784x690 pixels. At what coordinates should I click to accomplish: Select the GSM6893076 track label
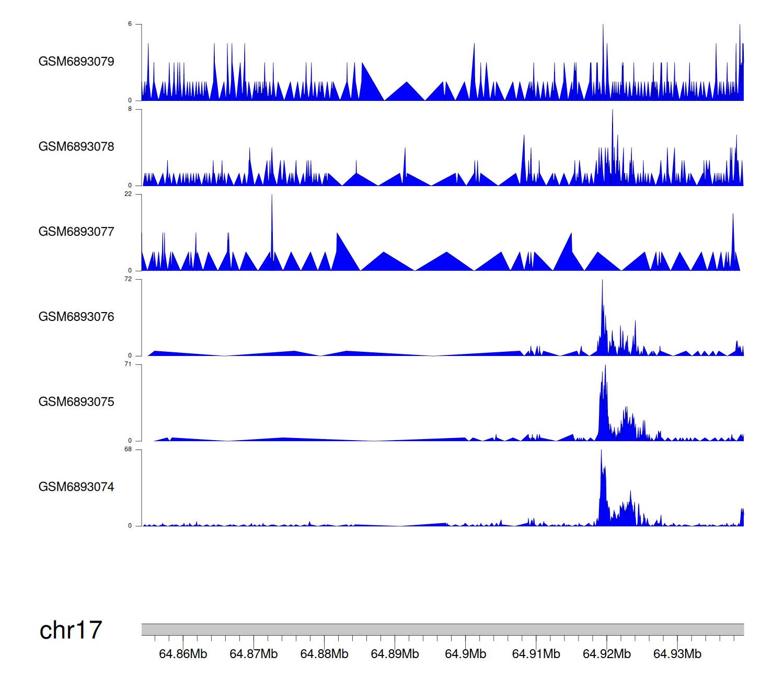pyautogui.click(x=76, y=317)
